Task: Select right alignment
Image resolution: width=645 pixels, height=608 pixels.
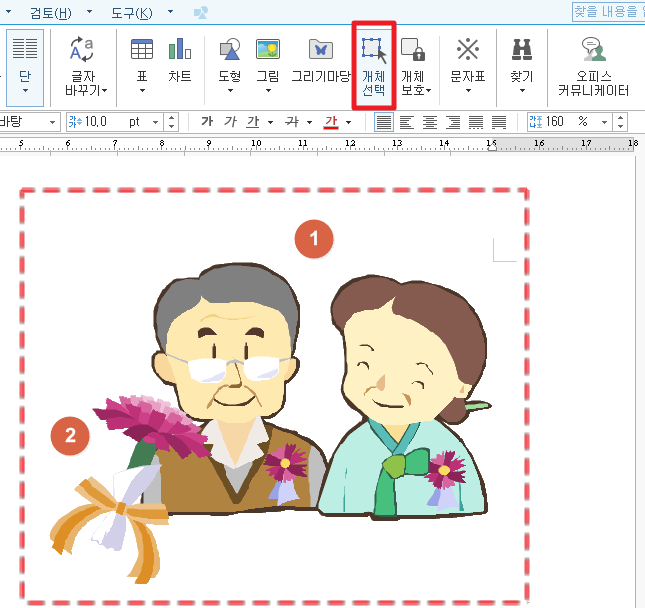Action: (453, 122)
